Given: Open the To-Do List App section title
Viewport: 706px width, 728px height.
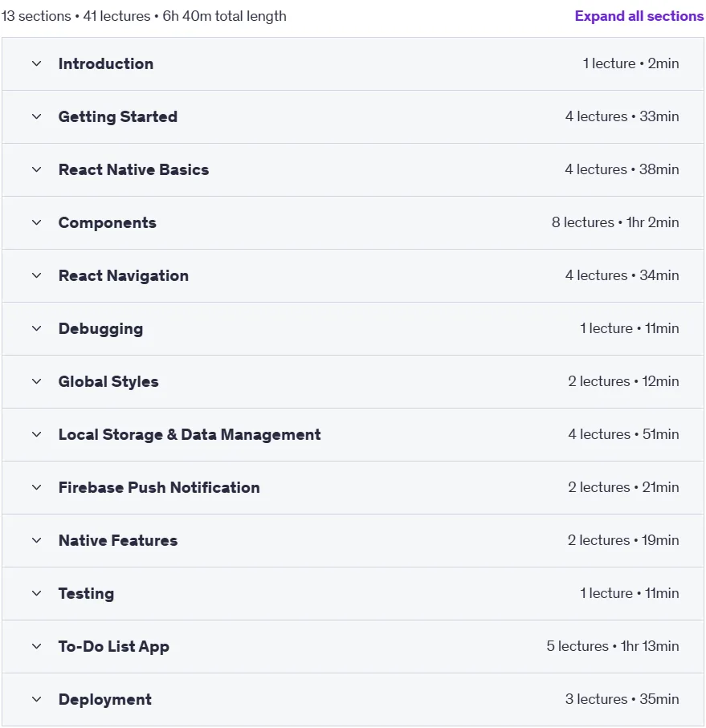Looking at the screenshot, I should click(114, 647).
